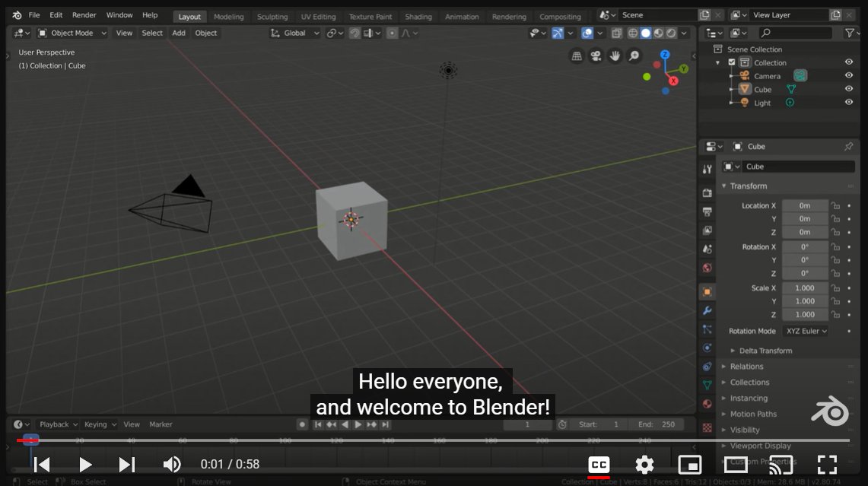Viewport: 868px width, 486px height.
Task: Enter fullscreen video mode
Action: 827,465
